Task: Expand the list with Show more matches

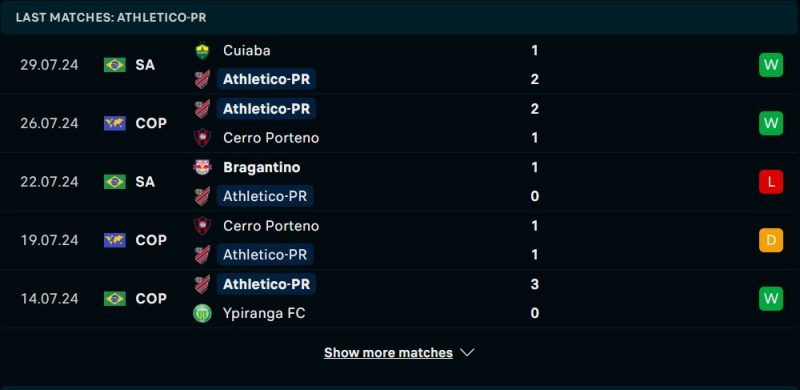Action: [388, 353]
